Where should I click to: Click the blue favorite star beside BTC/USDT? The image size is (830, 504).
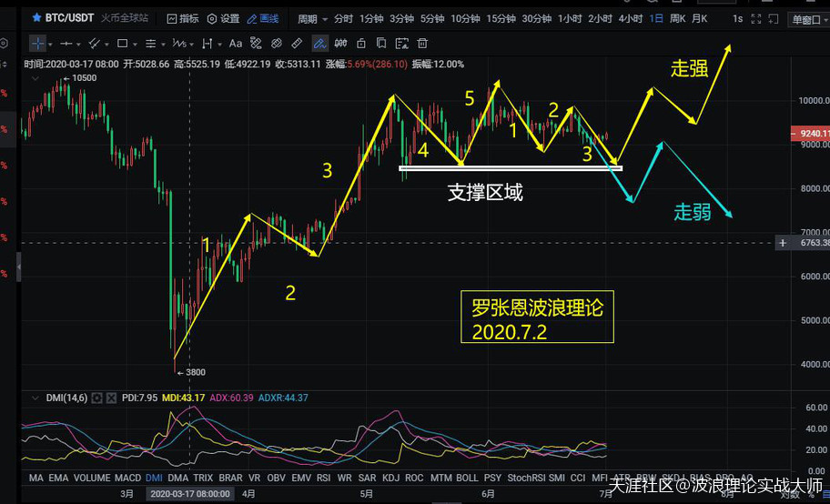point(36,17)
